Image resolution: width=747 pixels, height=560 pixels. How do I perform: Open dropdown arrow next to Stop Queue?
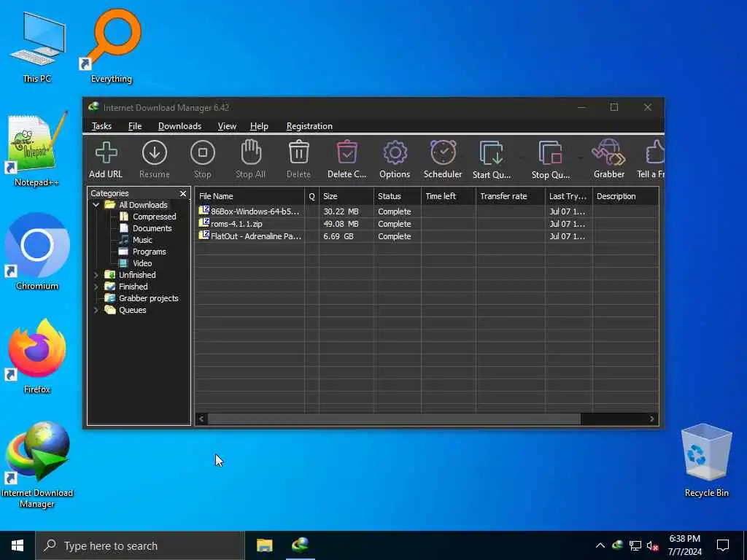[580, 157]
